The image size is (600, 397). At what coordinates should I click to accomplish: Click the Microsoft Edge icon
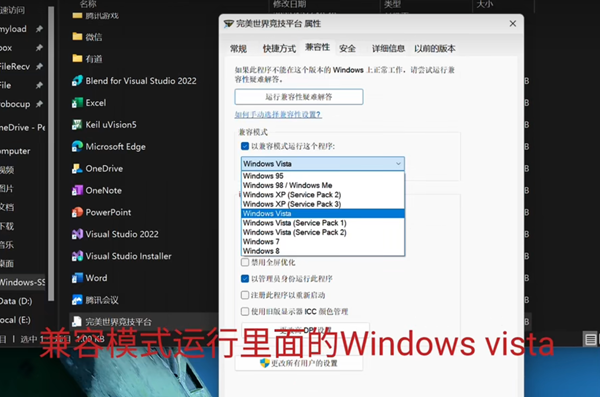pyautogui.click(x=77, y=146)
